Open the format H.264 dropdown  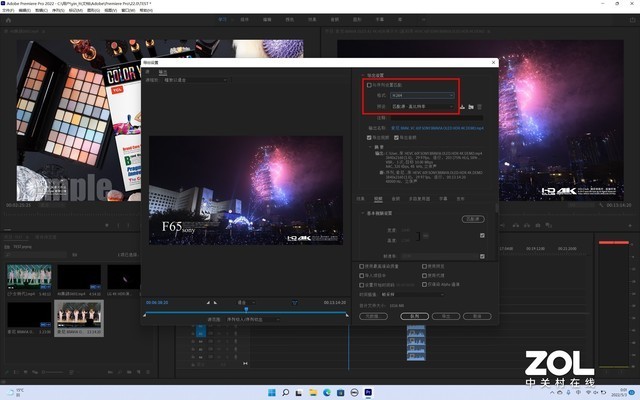tap(421, 96)
